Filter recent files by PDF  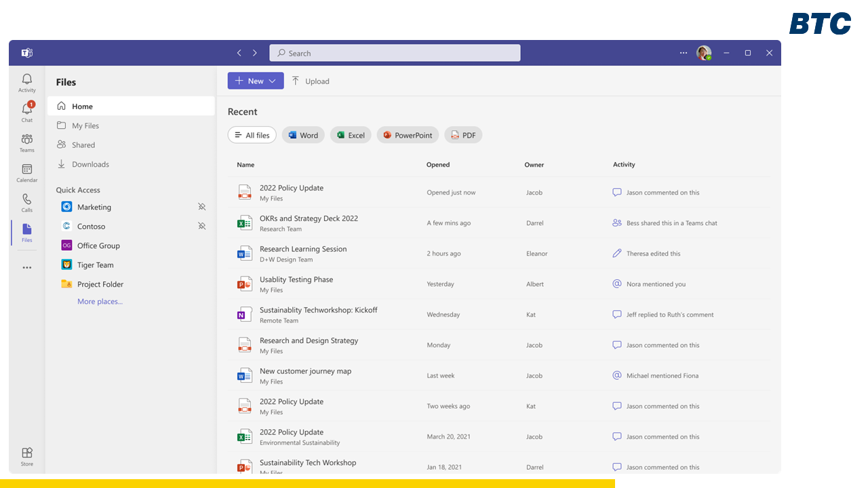pos(463,135)
